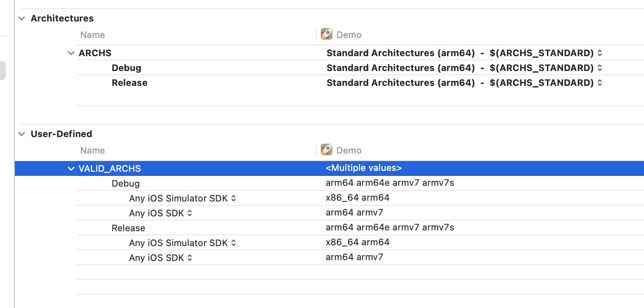Open Release 'Any iOS Simulator SDK' popup
This screenshot has width=644, height=308.
point(182,243)
